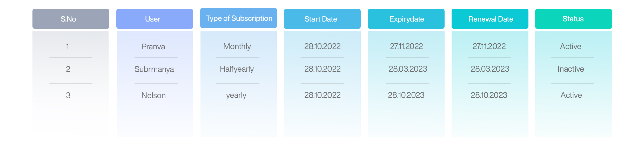
Task: Click the Status column header
Action: [574, 19]
